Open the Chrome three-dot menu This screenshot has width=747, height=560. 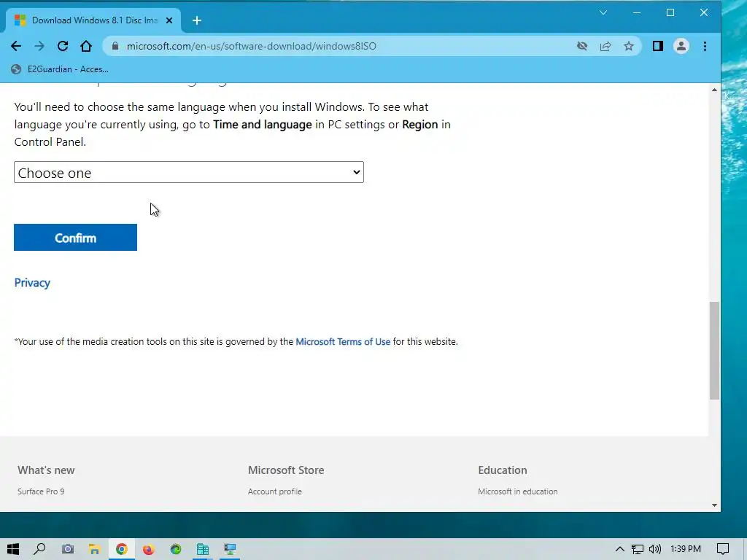(x=705, y=46)
